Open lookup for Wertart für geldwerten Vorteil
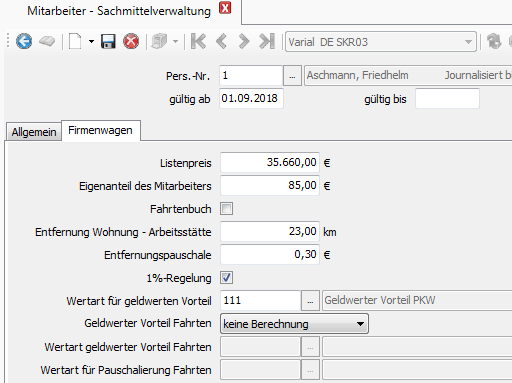This screenshot has height=383, width=512. click(x=310, y=301)
